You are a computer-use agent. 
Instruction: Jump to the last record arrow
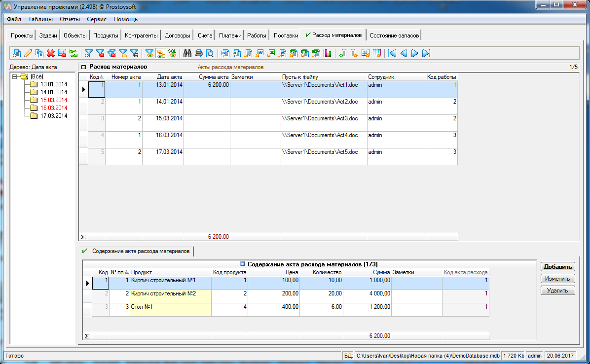coord(426,53)
